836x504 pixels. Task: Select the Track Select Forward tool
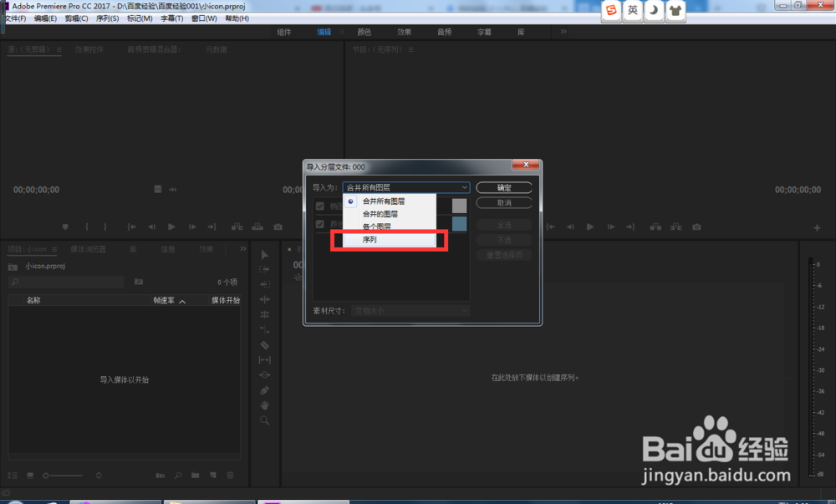264,270
